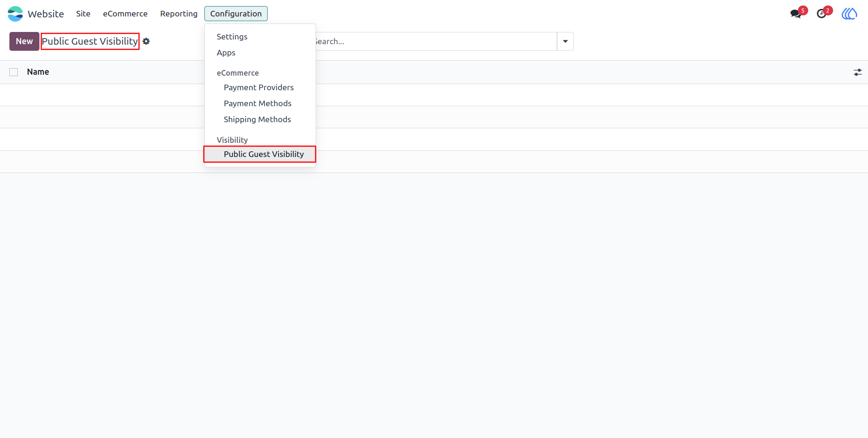Toggle the select-all checkbox in header
The height and width of the screenshot is (438, 868).
click(x=14, y=72)
